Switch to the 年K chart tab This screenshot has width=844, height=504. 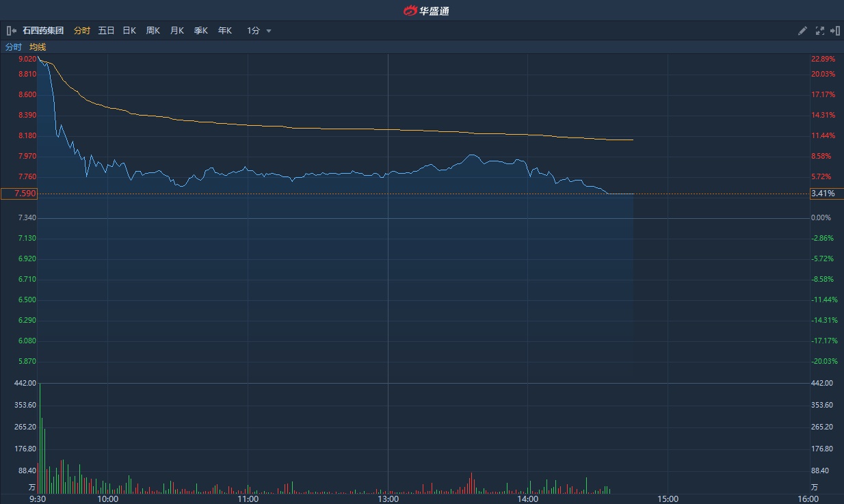pos(225,31)
